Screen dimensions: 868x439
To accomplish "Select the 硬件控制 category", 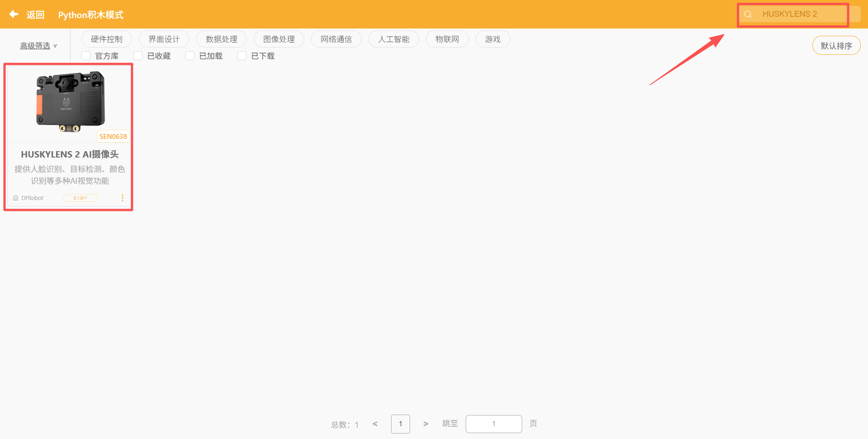I will 106,39.
